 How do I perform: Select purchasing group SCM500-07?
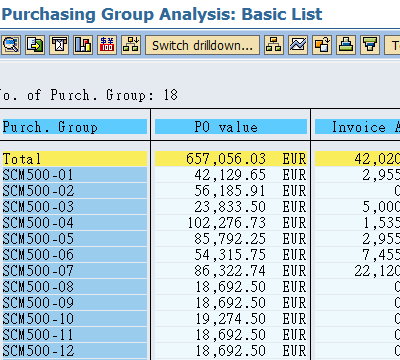coord(74,271)
